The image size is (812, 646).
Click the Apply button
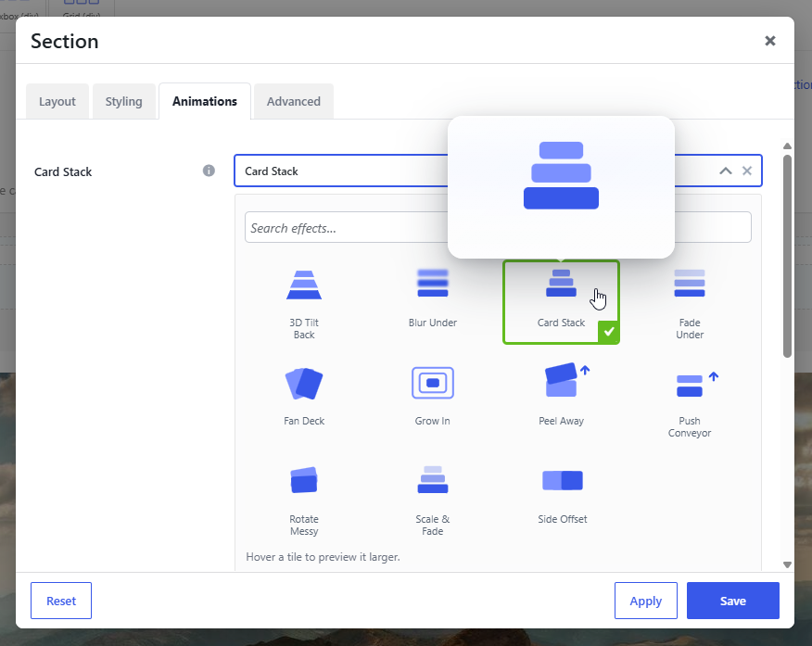tap(646, 601)
